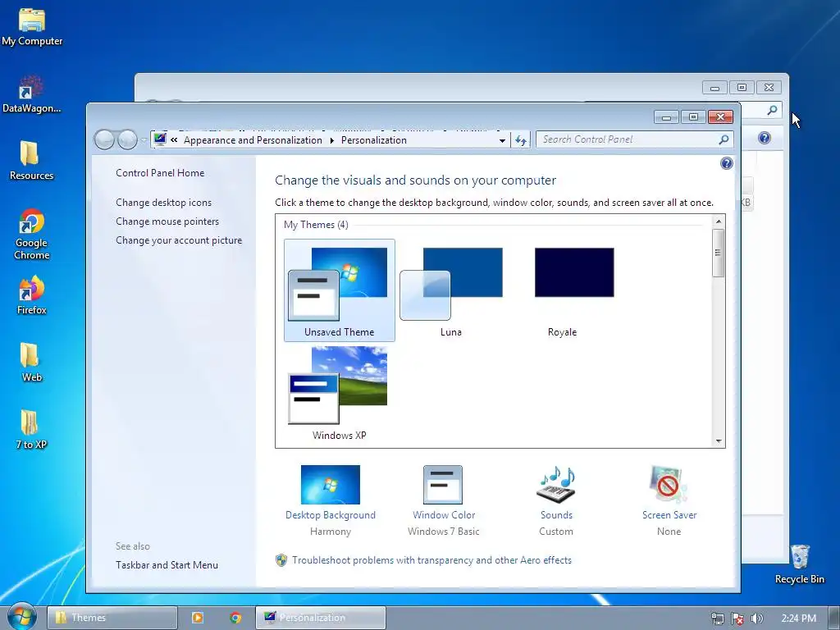The height and width of the screenshot is (630, 840).
Task: Click the Screen Saver text link
Action: click(x=669, y=515)
